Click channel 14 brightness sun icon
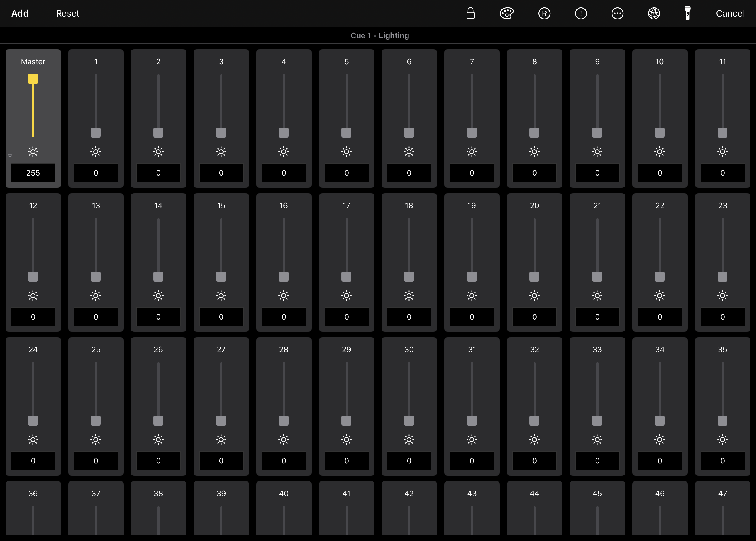The height and width of the screenshot is (541, 756). [x=159, y=296]
